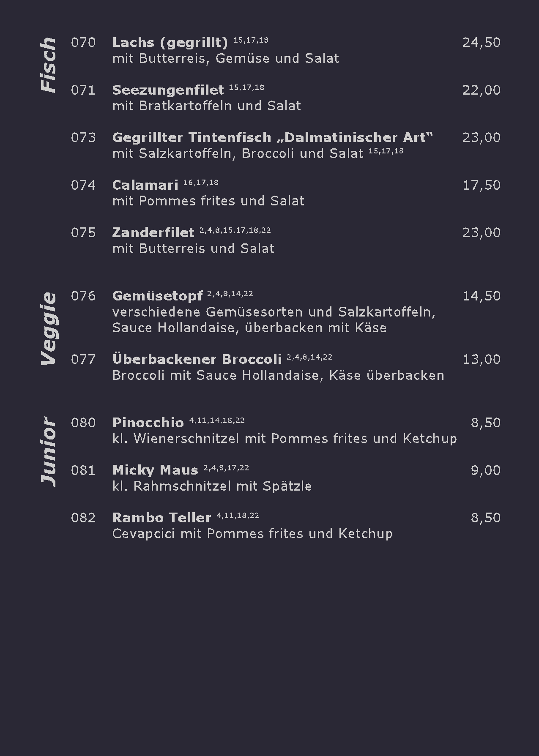Click the vertical Fisch section heading
This screenshot has width=539, height=756.
(x=48, y=65)
